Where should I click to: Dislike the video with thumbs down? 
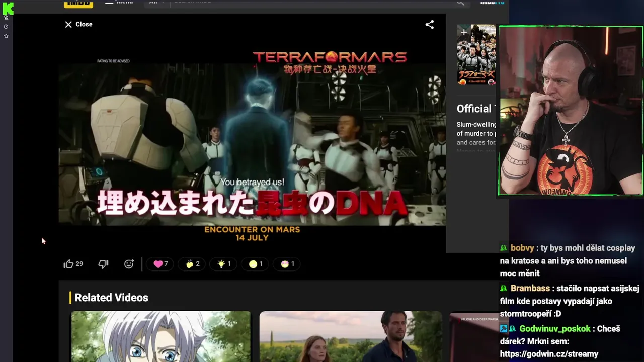point(103,264)
